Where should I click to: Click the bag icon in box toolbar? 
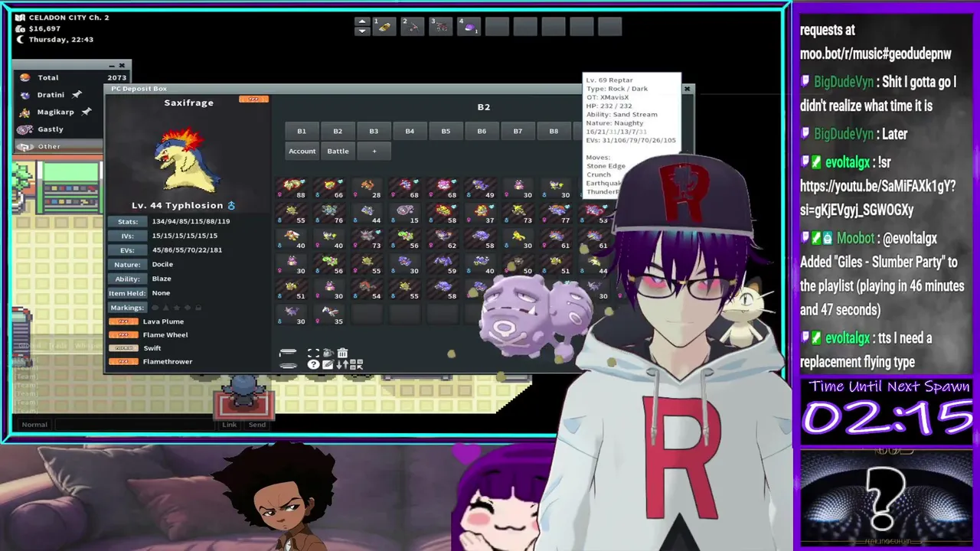328,353
